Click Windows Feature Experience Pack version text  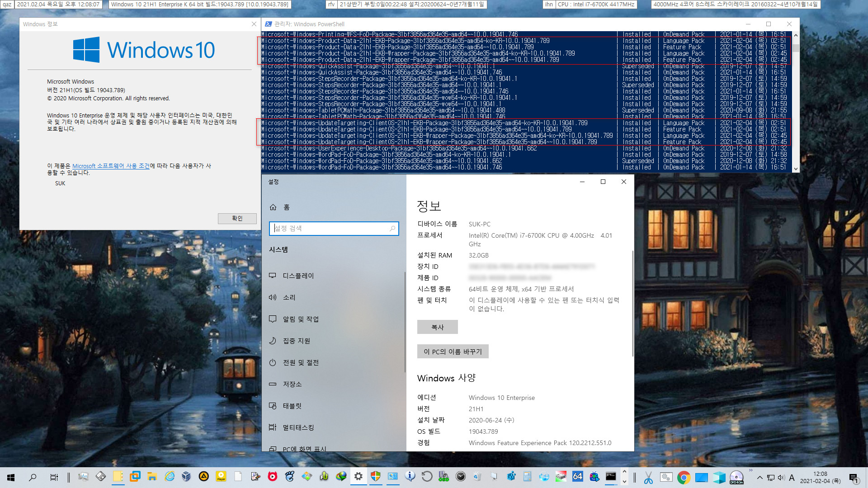(x=540, y=443)
